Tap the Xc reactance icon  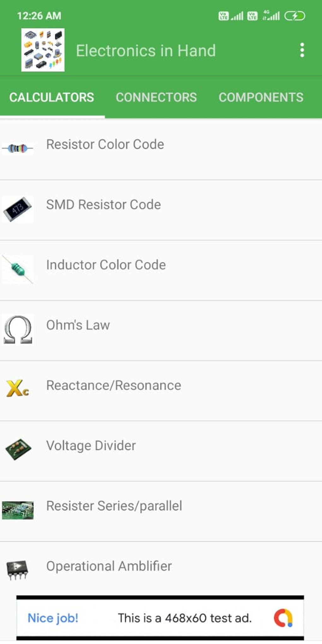point(18,388)
